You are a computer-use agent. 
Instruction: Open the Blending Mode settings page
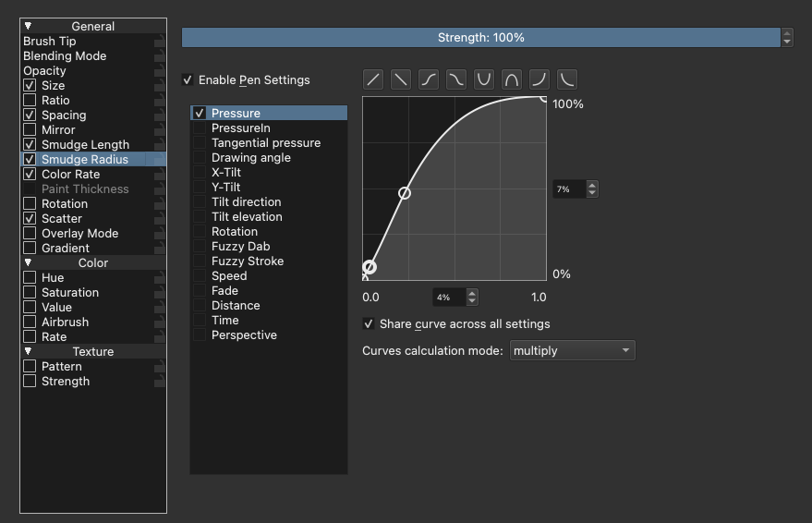[65, 56]
